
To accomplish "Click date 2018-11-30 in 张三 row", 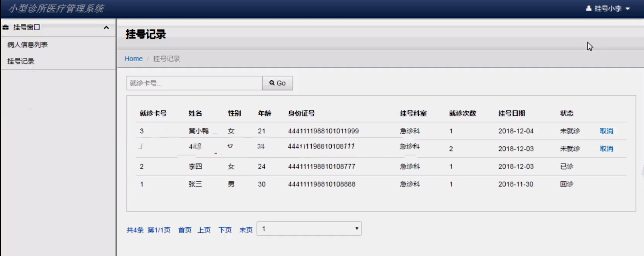I will (516, 184).
